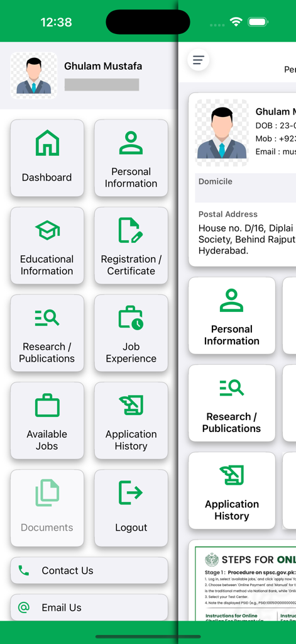
Task: Tap the Wi-Fi status bar icon
Action: pos(236,22)
